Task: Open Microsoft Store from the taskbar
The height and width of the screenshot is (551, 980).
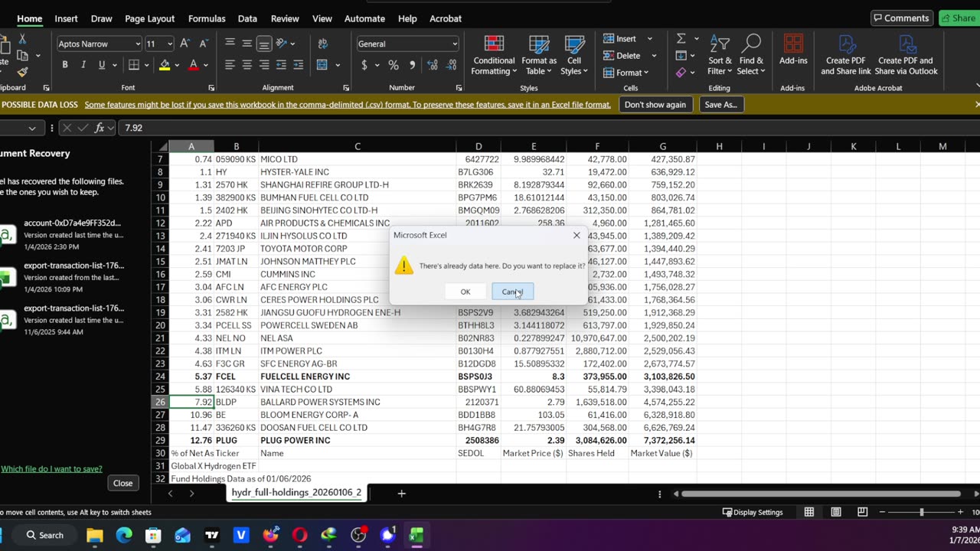Action: 153,535
